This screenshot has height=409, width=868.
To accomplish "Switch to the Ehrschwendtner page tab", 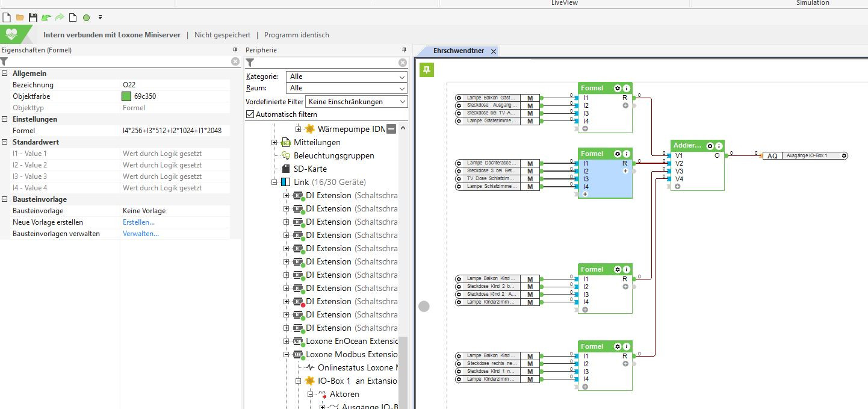I will (458, 51).
